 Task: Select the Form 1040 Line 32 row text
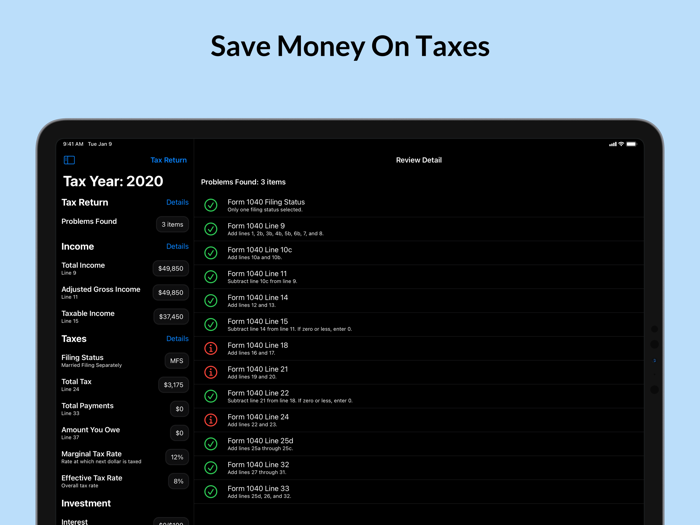(x=258, y=468)
